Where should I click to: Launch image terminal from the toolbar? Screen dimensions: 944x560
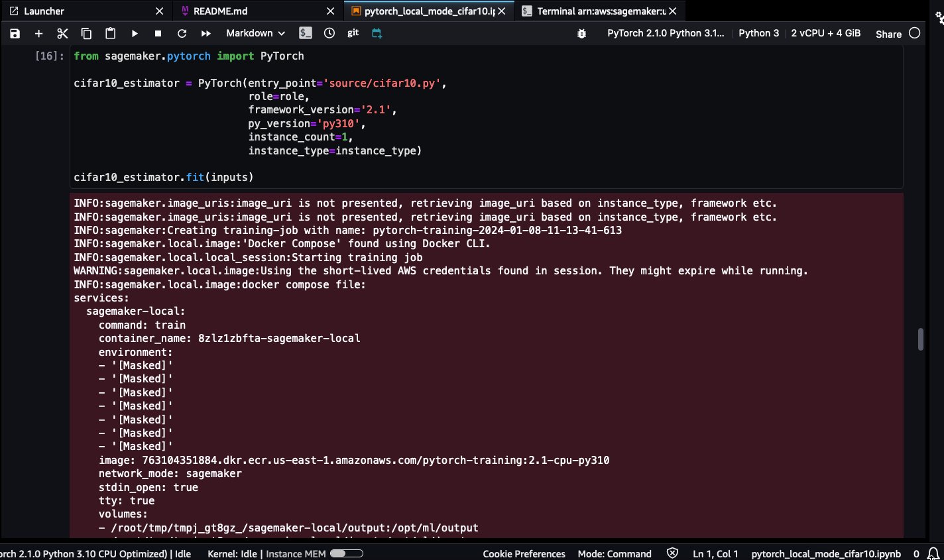pyautogui.click(x=305, y=33)
